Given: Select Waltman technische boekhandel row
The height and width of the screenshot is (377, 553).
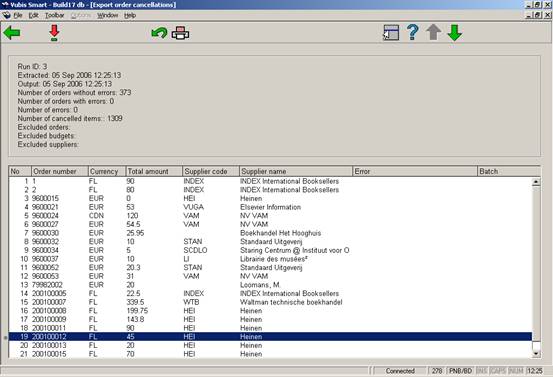Looking at the screenshot, I should (270, 302).
